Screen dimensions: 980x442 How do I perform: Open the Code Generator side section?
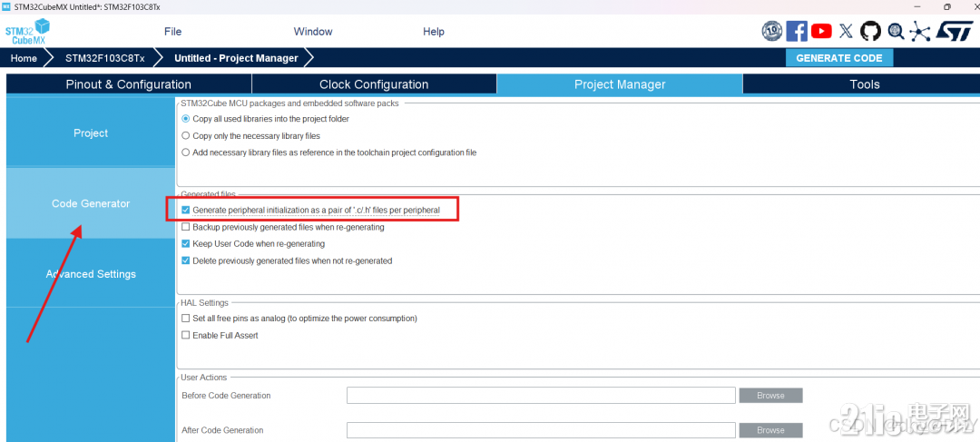91,204
